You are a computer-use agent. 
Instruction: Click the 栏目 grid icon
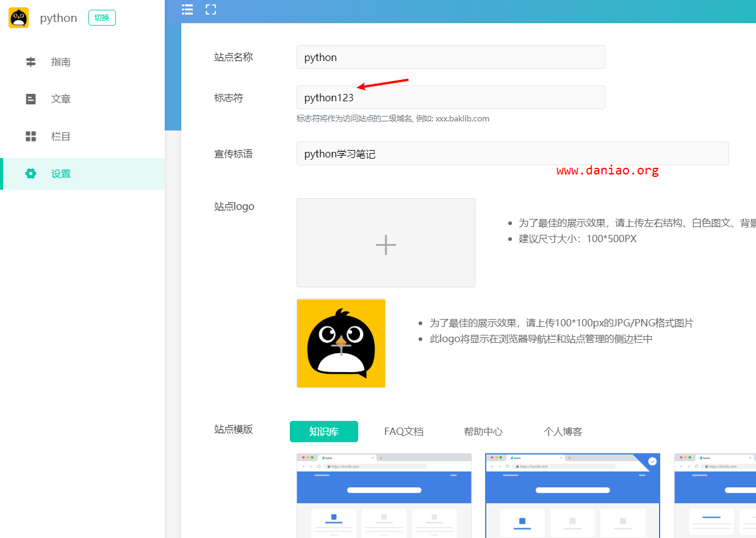click(x=31, y=136)
